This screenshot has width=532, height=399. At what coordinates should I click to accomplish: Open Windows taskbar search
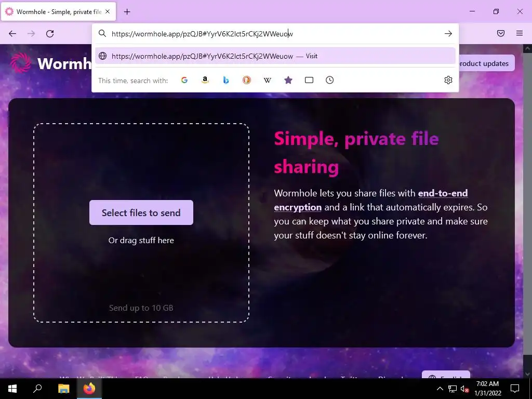coord(37,389)
